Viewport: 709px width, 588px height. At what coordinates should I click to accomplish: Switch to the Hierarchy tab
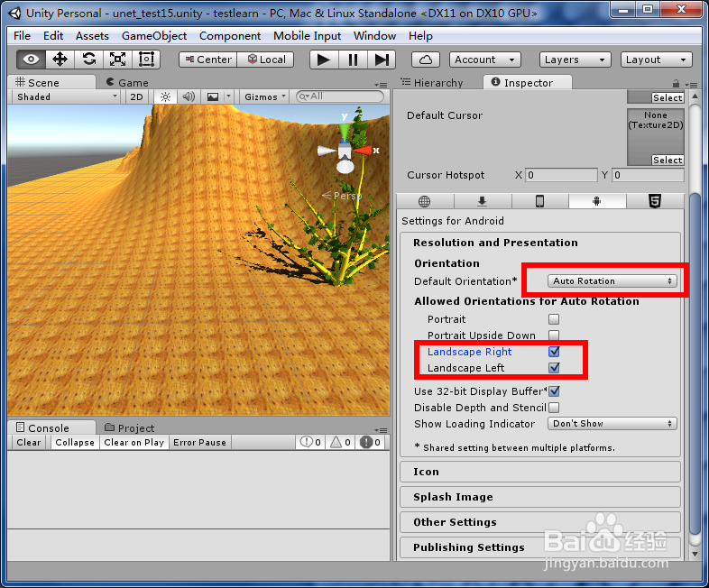pos(432,83)
